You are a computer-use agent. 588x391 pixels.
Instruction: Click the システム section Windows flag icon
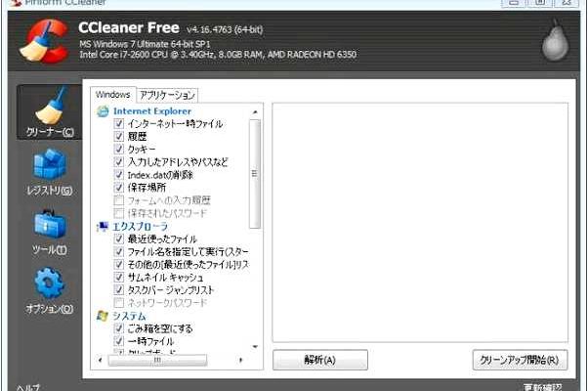point(102,316)
